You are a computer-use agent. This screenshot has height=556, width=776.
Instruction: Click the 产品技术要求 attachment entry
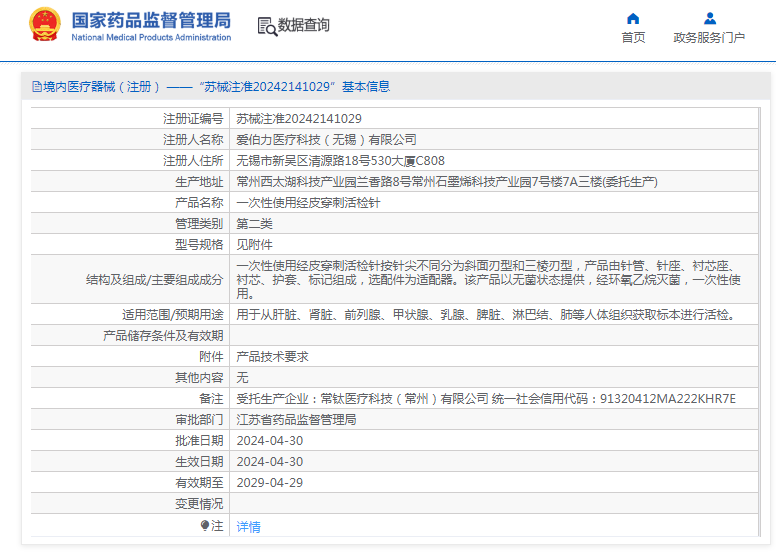pos(272,357)
